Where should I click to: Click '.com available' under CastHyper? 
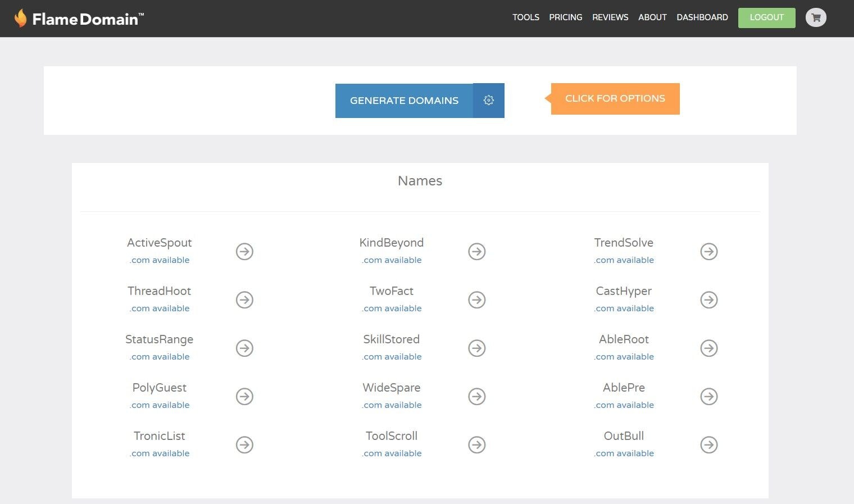click(x=624, y=308)
